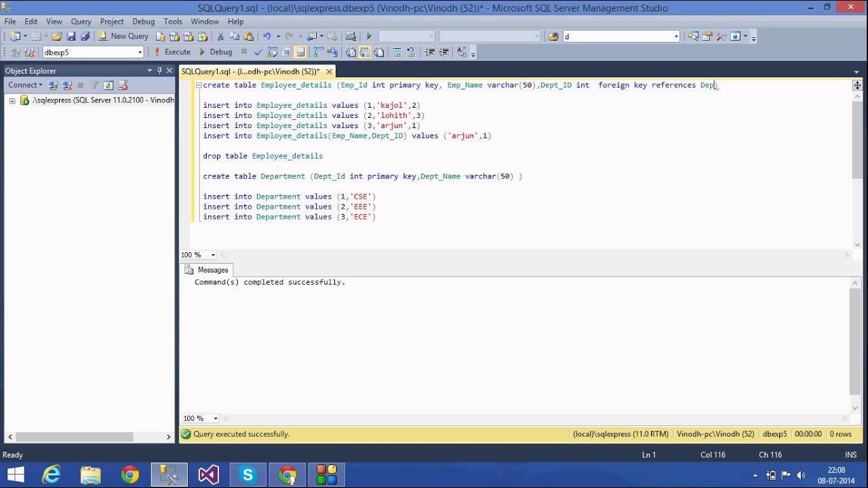This screenshot has height=488, width=868.
Task: Click the Paste icon in the toolbar
Action: [x=249, y=36]
